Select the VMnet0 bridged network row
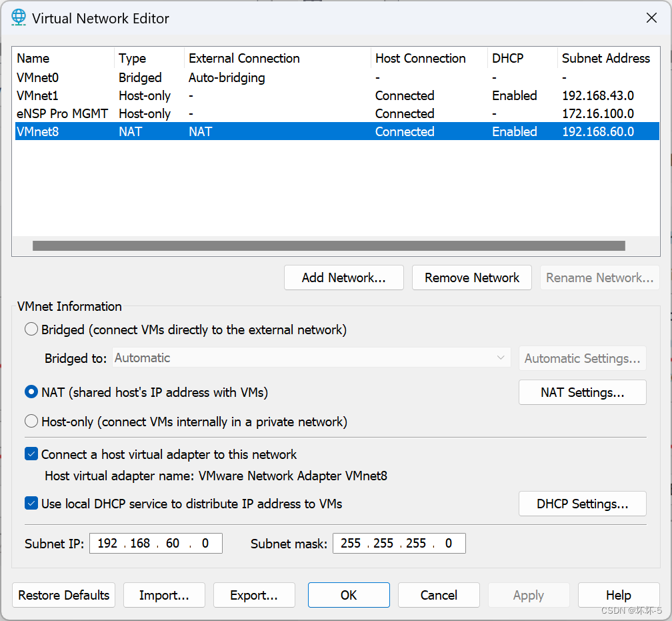The width and height of the screenshot is (672, 621). 200,77
